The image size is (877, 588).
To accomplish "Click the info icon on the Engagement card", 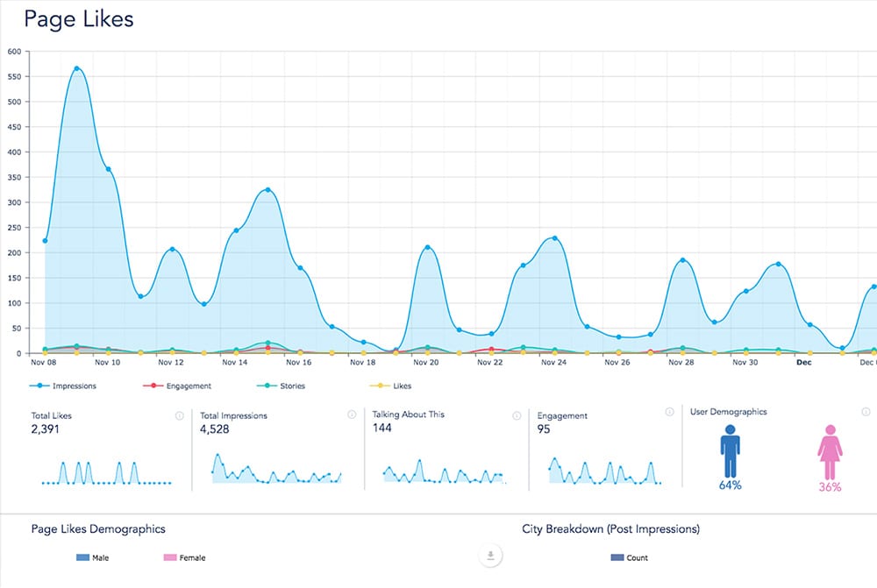I will (670, 412).
